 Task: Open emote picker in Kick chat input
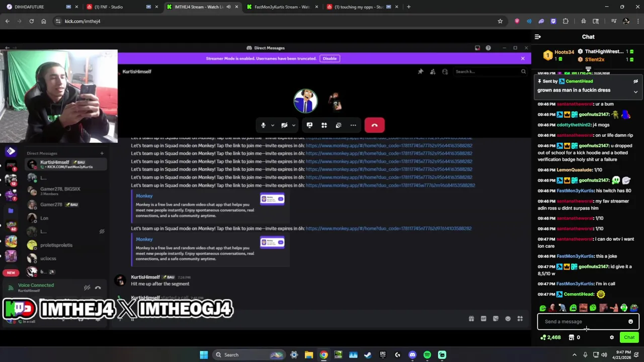click(x=630, y=322)
